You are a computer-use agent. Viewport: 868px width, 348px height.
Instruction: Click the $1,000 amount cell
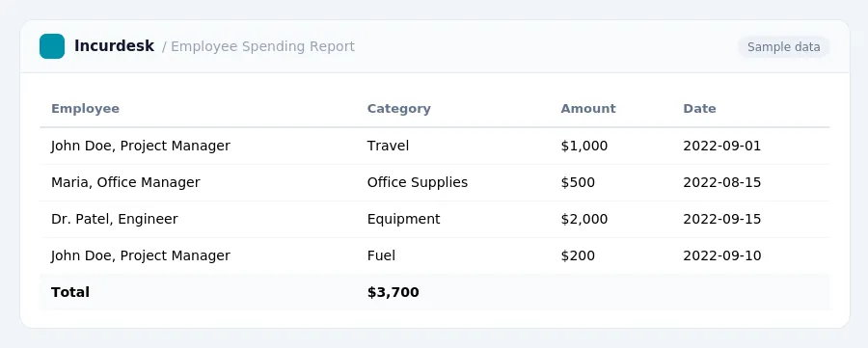tap(584, 147)
